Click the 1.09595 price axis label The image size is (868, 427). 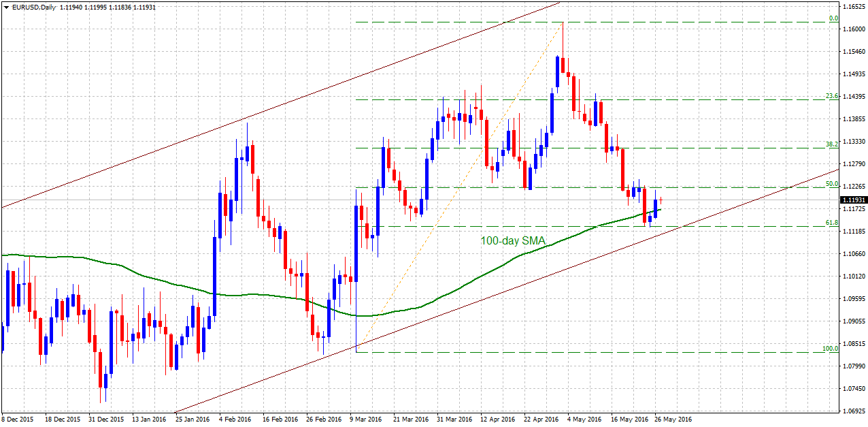tap(853, 299)
